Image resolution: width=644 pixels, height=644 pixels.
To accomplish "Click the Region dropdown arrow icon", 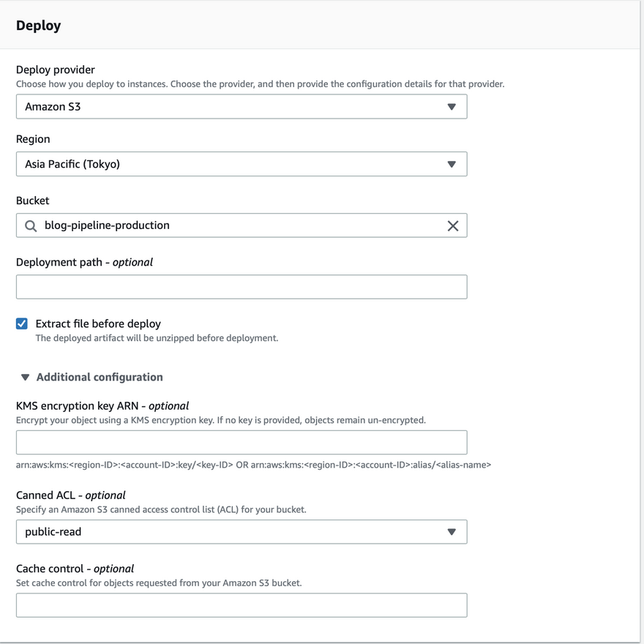I will (452, 165).
